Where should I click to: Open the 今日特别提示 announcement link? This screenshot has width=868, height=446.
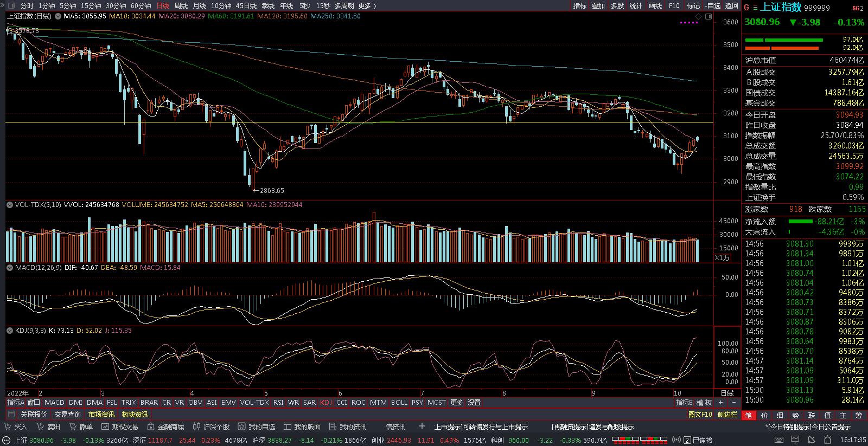[x=808, y=427]
